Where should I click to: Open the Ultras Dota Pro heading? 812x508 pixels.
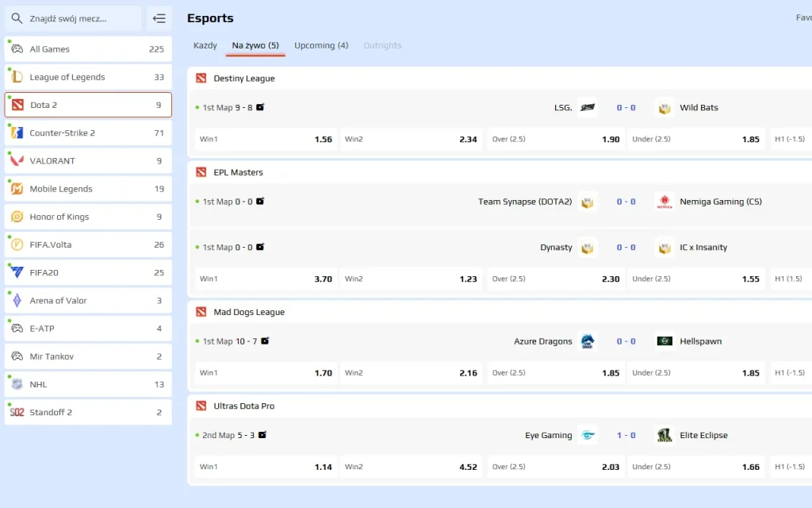pyautogui.click(x=244, y=406)
